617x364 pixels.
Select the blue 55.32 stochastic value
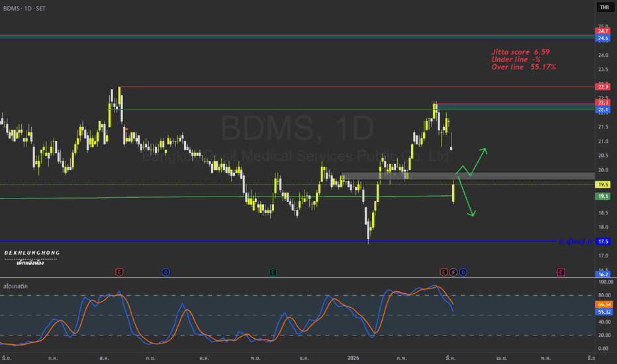click(x=604, y=312)
